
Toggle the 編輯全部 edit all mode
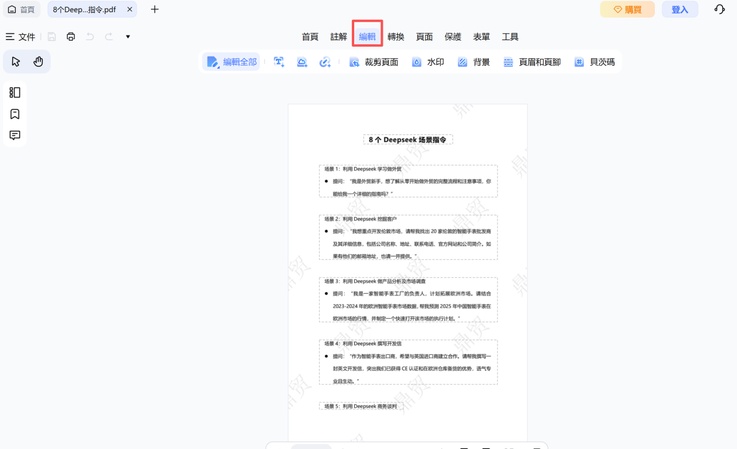232,62
